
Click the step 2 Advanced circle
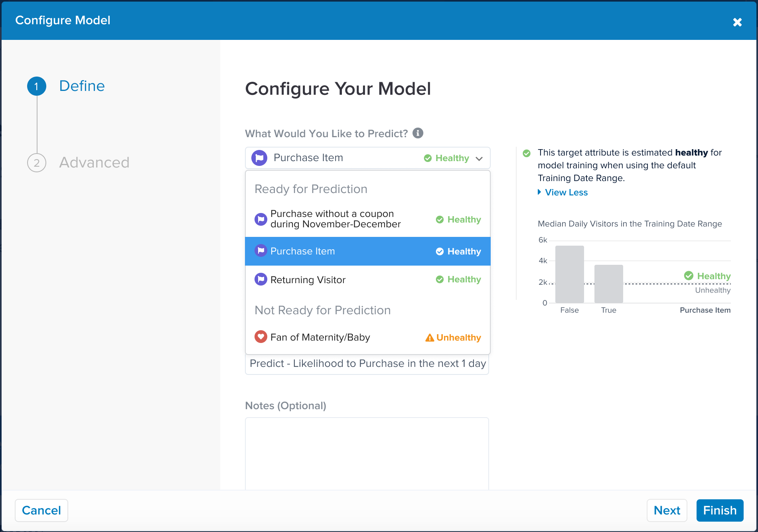point(37,163)
